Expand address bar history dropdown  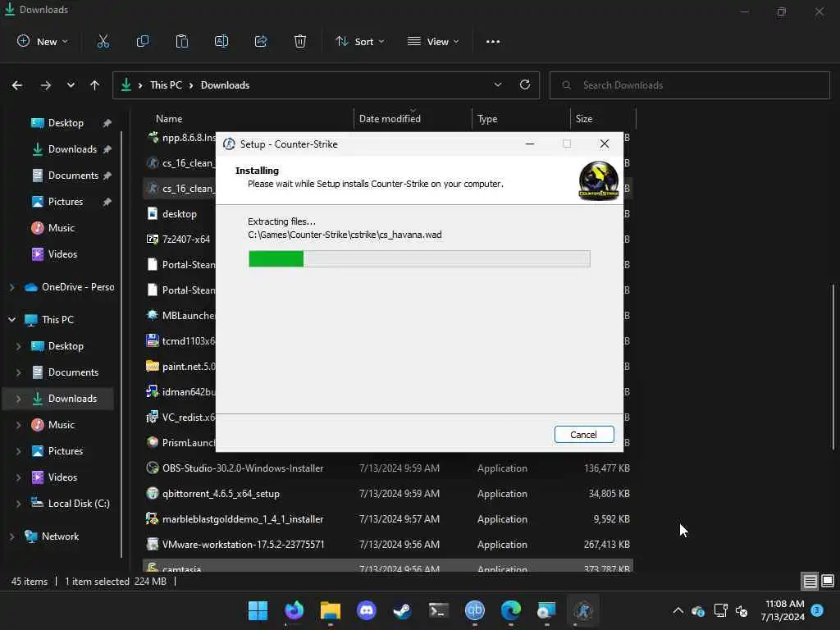pos(498,84)
